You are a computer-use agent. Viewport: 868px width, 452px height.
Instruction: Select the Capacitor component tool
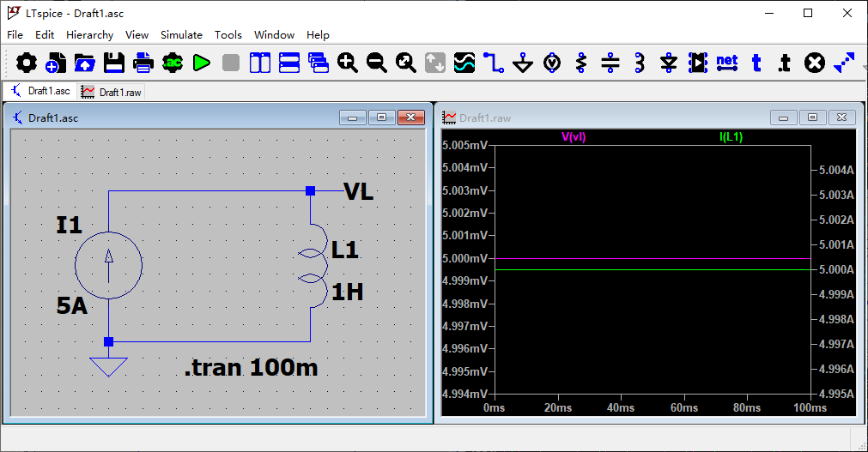pos(610,63)
